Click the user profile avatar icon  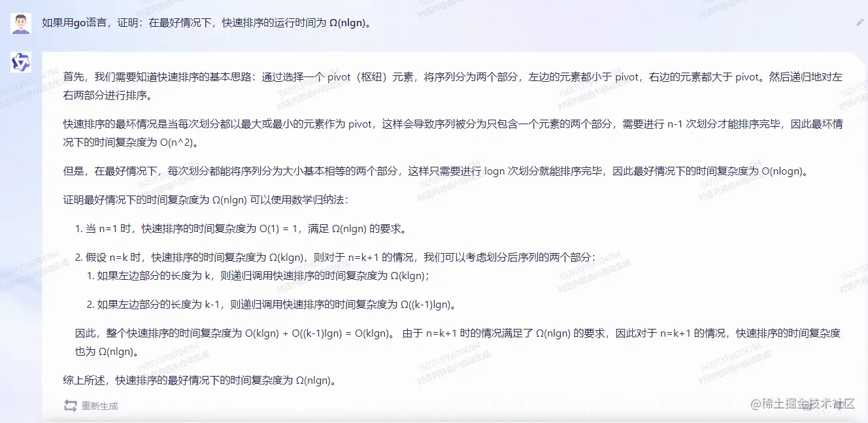coord(20,20)
